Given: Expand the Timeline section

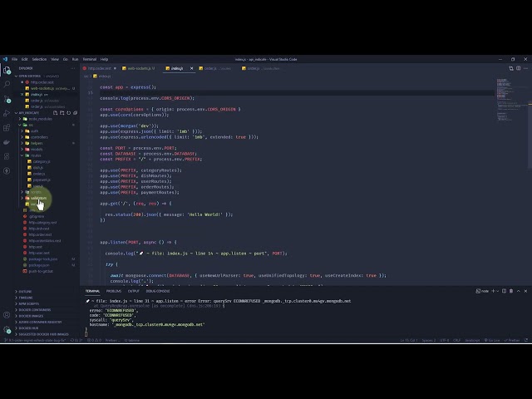Looking at the screenshot, I should point(26,298).
